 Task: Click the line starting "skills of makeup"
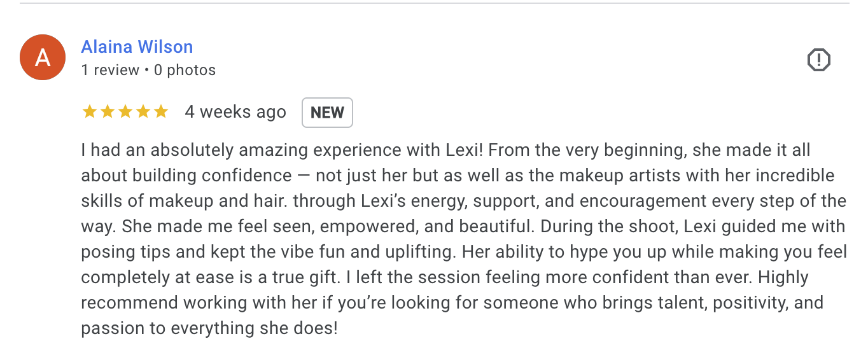click(463, 201)
